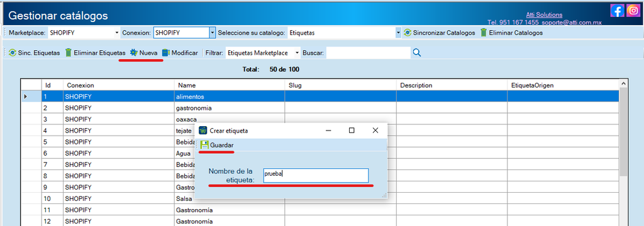Click the Id 2 cell
The height and width of the screenshot is (226, 644).
52,108
